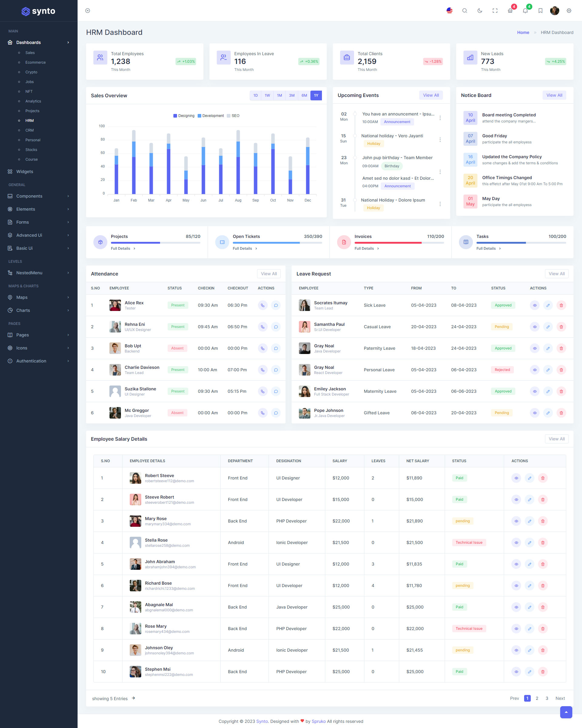View Samantha Paul leave request eye icon

pyautogui.click(x=534, y=327)
